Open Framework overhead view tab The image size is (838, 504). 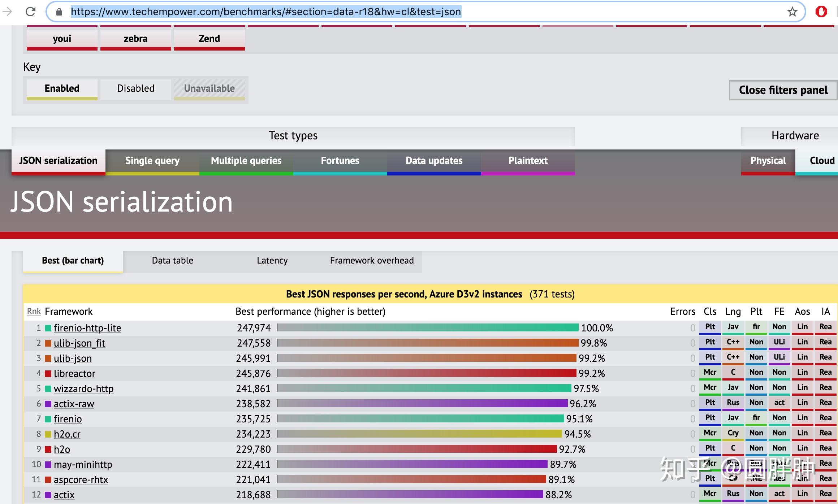pyautogui.click(x=372, y=261)
